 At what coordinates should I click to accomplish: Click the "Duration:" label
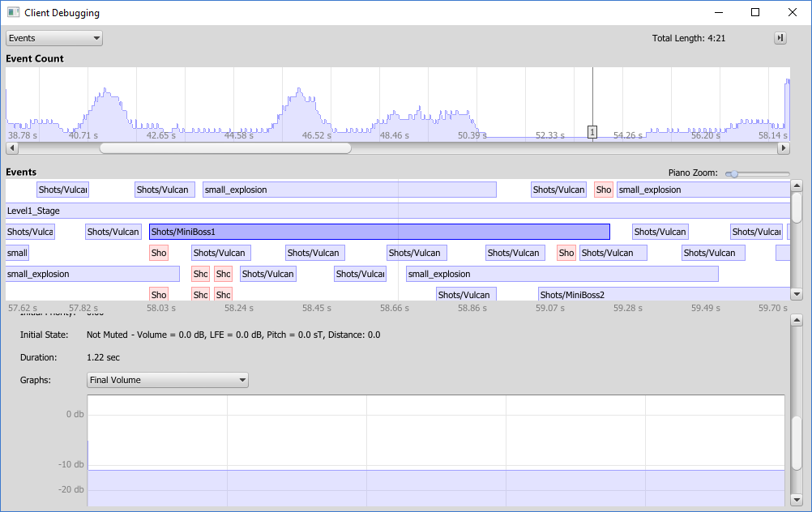tap(38, 358)
